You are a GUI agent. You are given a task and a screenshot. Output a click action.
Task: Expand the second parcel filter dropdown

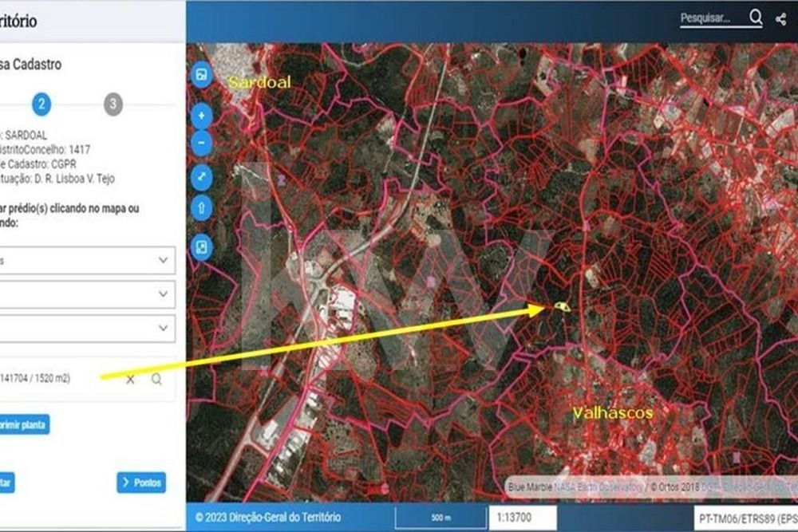(x=88, y=294)
